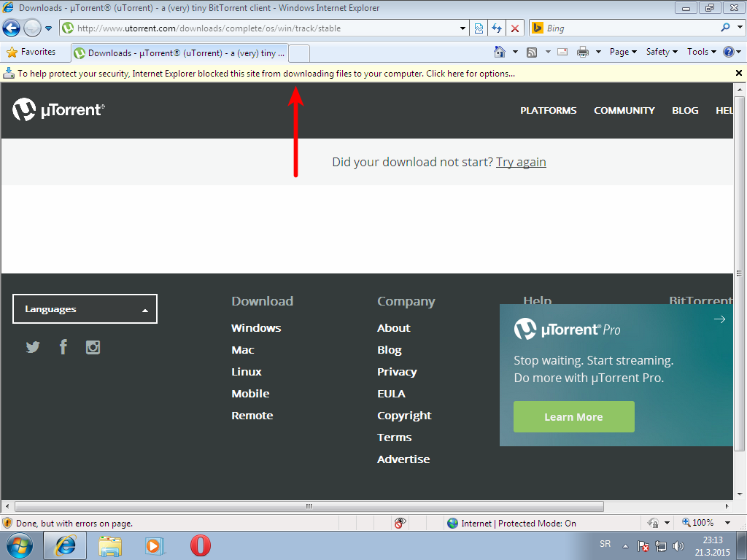Expand the feeds dropdown arrow
This screenshot has height=560, width=747.
pyautogui.click(x=548, y=52)
